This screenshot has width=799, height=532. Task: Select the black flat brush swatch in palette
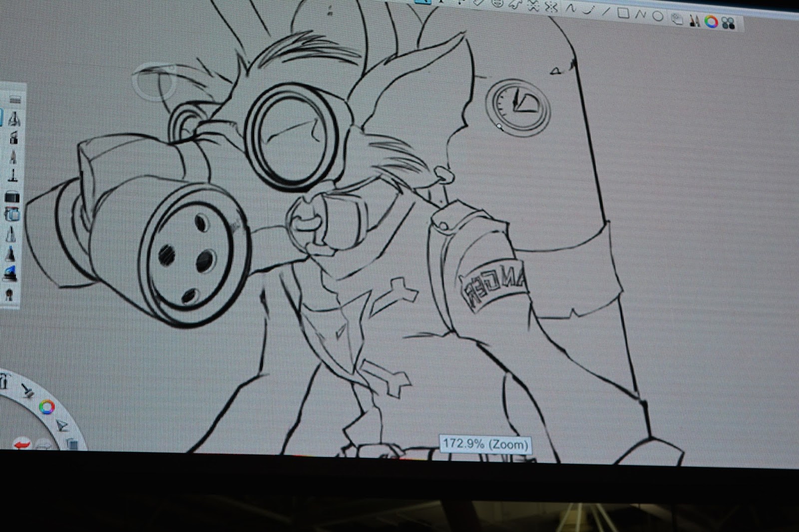pyautogui.click(x=12, y=197)
